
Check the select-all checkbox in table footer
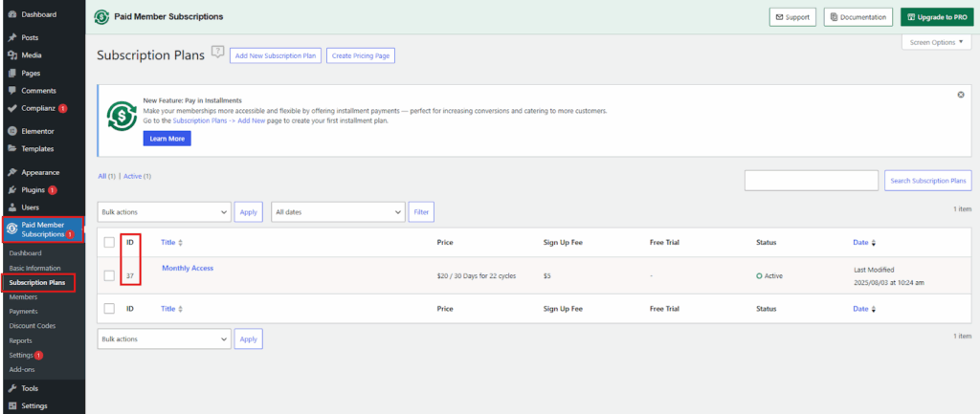coord(109,309)
